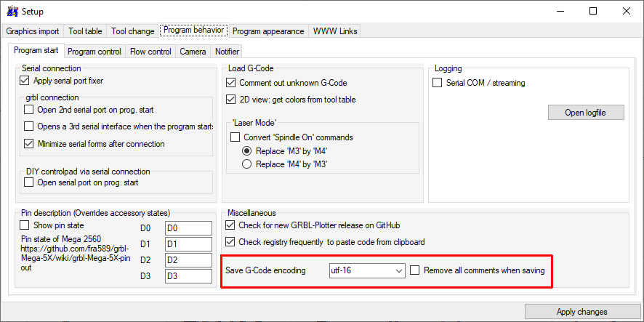Enable 'Apply serial port fixer' checkbox

(x=25, y=81)
